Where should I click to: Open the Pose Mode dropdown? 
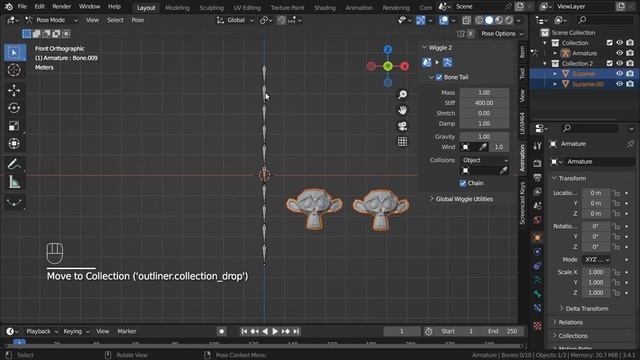(x=51, y=20)
